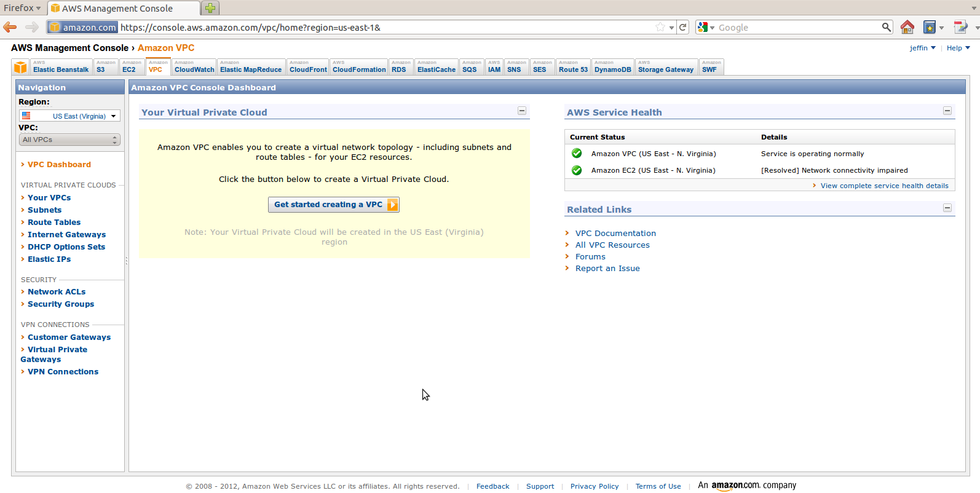Click the search magnifier icon
This screenshot has width=980, height=493.
point(886,27)
